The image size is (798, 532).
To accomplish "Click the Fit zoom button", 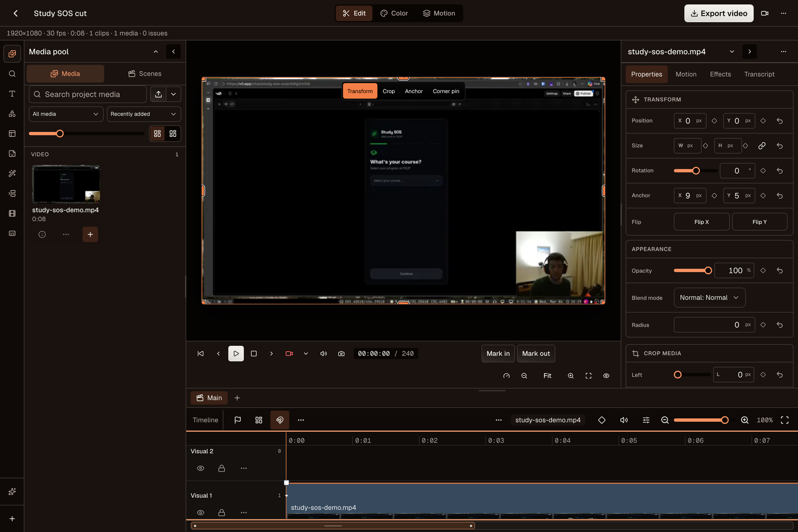I will (x=547, y=376).
